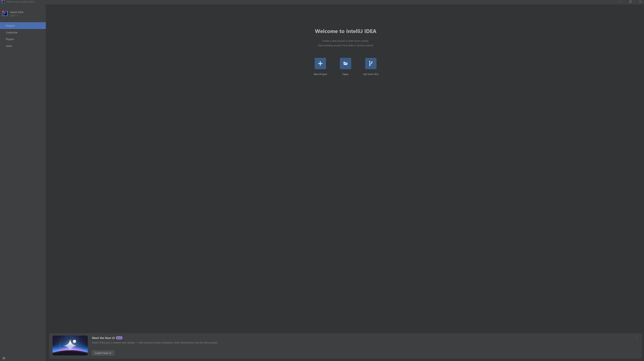644x361 pixels.
Task: Open the Plugins tab
Action: pyautogui.click(x=23, y=39)
